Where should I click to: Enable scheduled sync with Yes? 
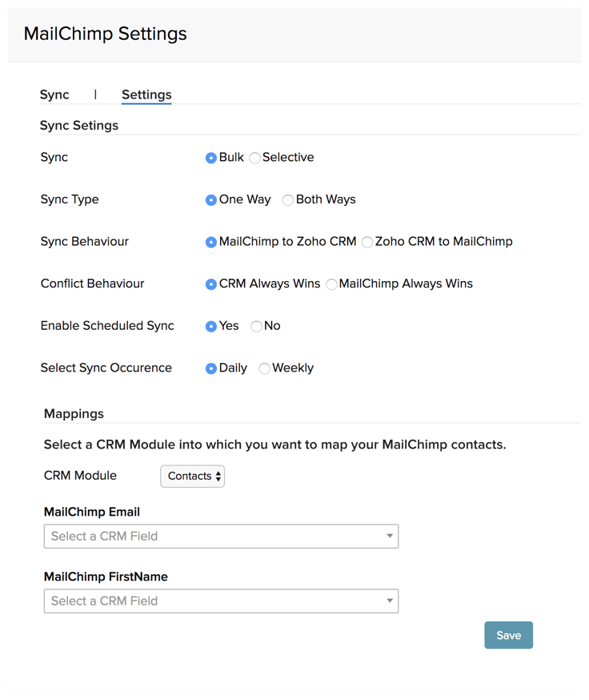[211, 326]
